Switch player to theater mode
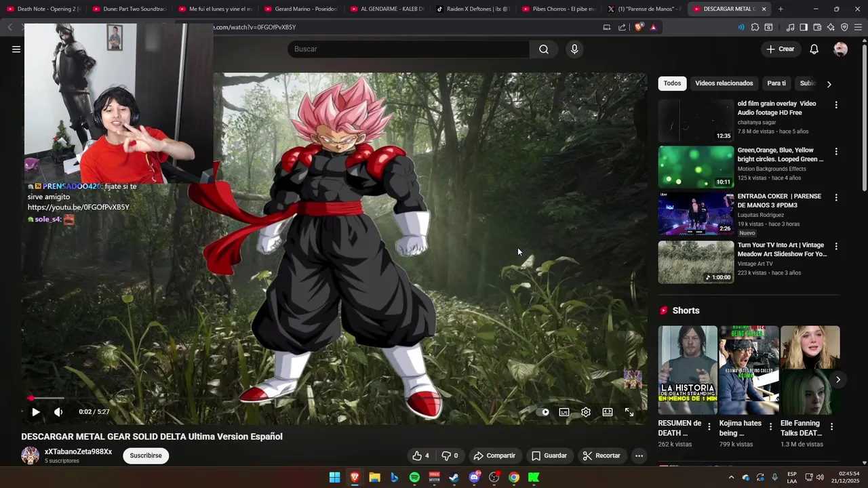The width and height of the screenshot is (868, 488). 608,411
